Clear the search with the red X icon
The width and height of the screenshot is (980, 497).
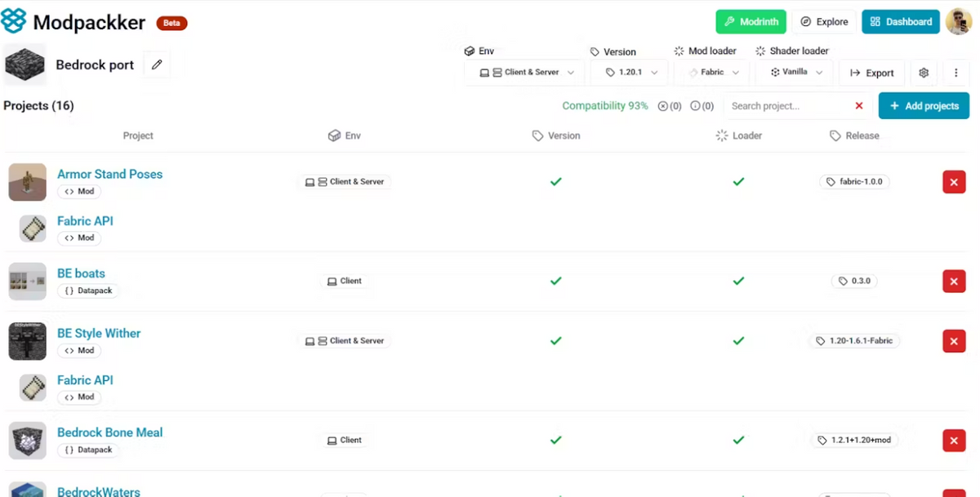tap(858, 106)
